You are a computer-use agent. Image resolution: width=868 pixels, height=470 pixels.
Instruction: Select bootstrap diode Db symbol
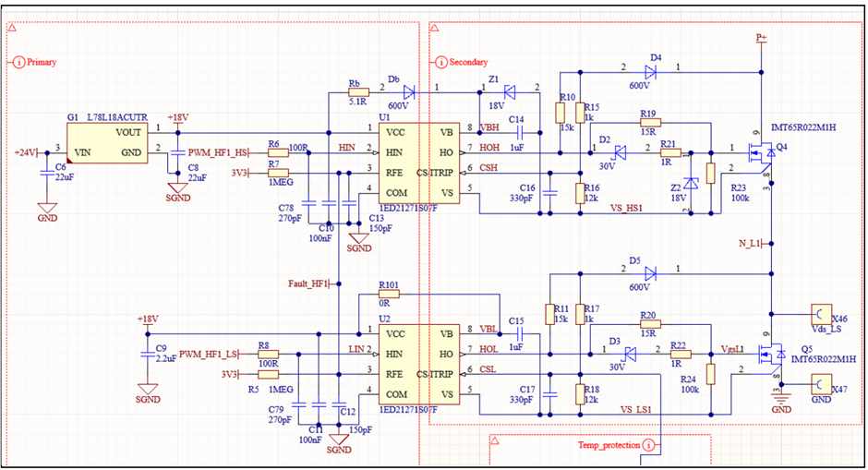[408, 92]
